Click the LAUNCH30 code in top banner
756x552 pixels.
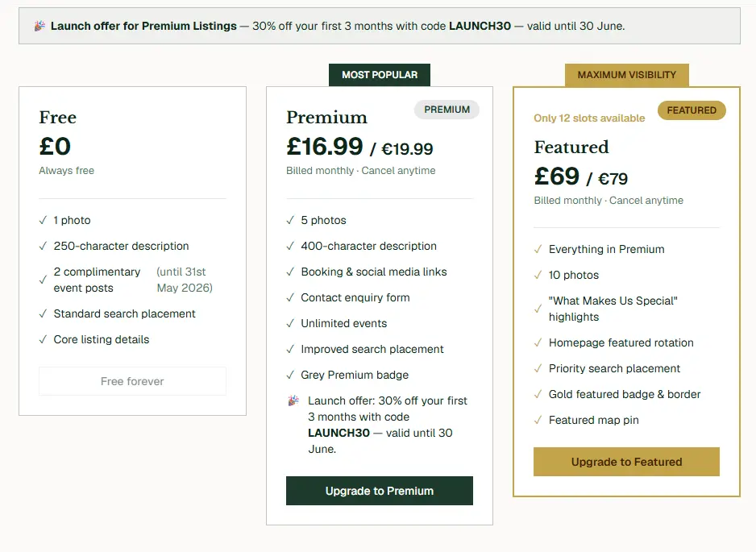tap(480, 26)
